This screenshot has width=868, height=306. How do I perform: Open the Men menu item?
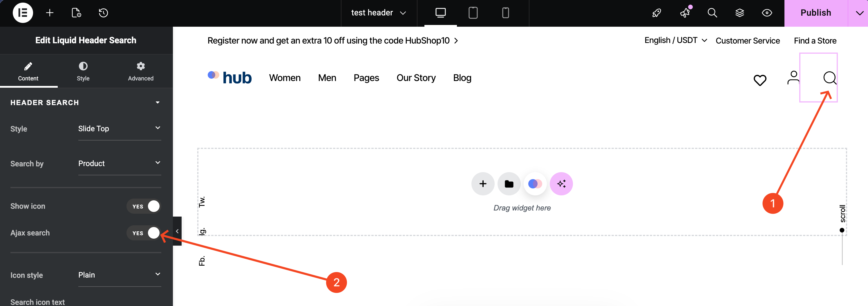coord(327,78)
